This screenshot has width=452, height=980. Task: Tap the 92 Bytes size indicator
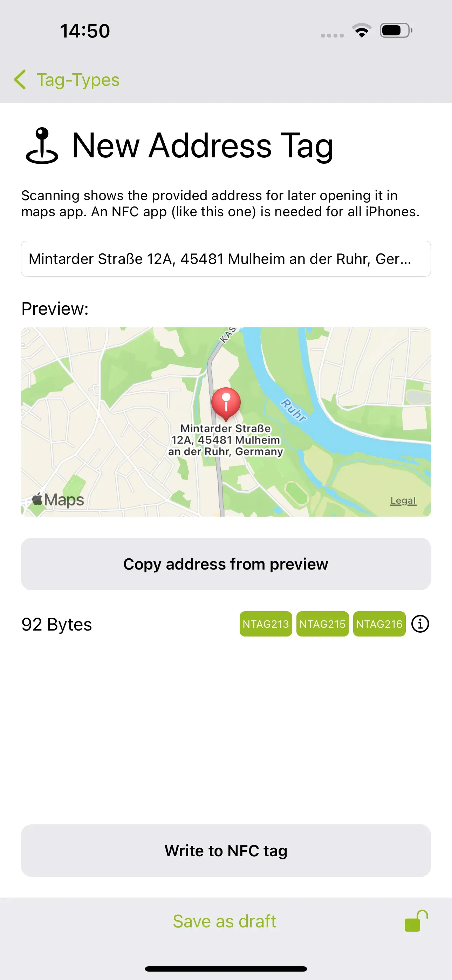point(56,624)
